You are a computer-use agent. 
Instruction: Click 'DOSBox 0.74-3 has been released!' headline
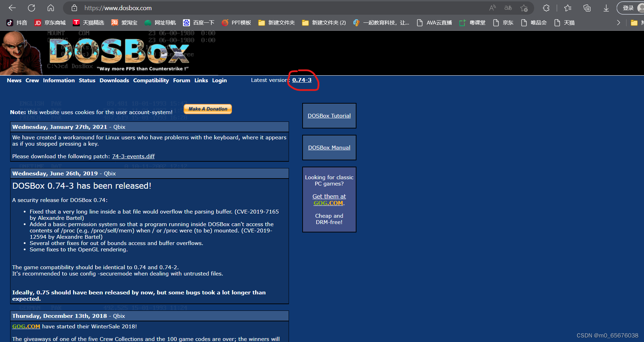pyautogui.click(x=82, y=186)
